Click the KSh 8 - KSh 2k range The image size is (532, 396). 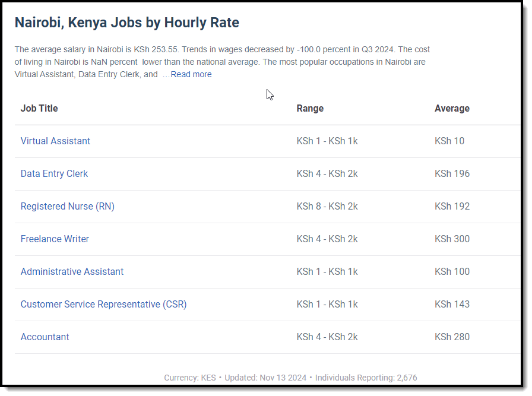(327, 207)
